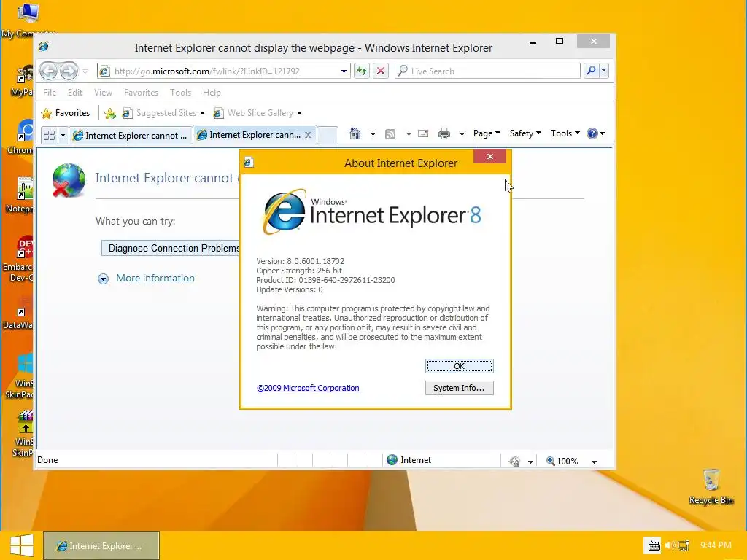The width and height of the screenshot is (747, 560).
Task: Open the Edit menu
Action: pyautogui.click(x=75, y=93)
